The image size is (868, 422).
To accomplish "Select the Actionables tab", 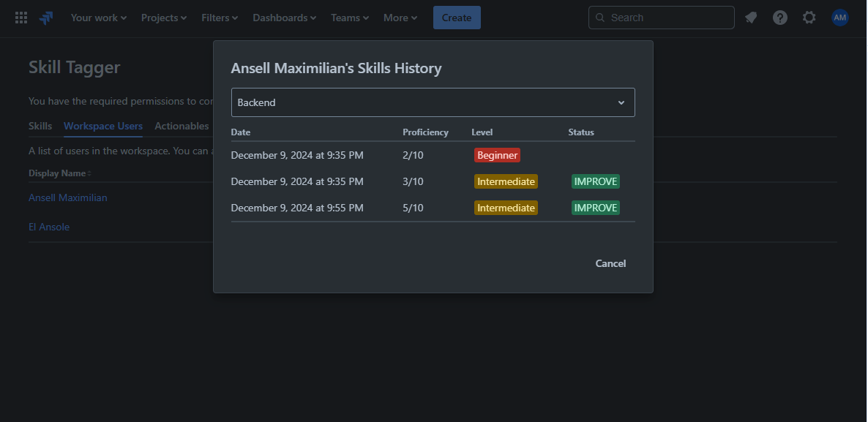I will coord(181,126).
